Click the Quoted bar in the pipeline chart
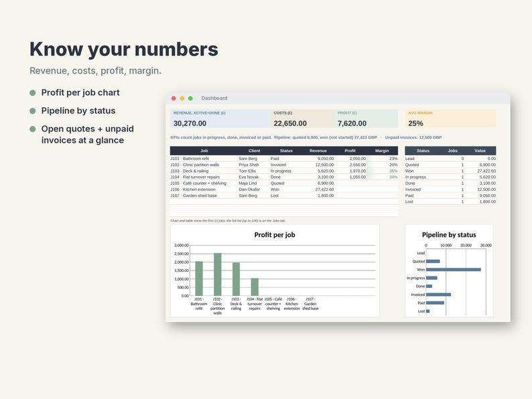532x399 pixels. [433, 261]
